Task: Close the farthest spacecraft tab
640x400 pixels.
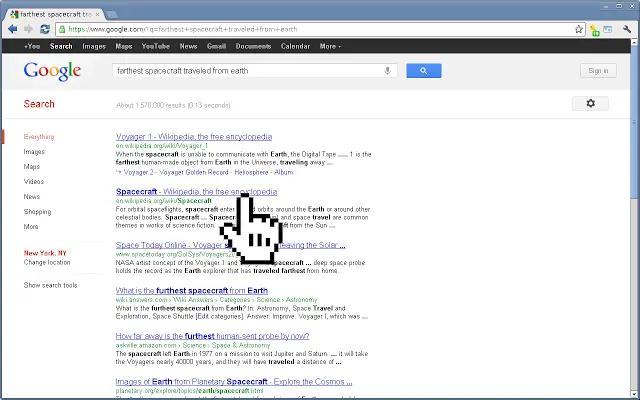Action: (98, 14)
